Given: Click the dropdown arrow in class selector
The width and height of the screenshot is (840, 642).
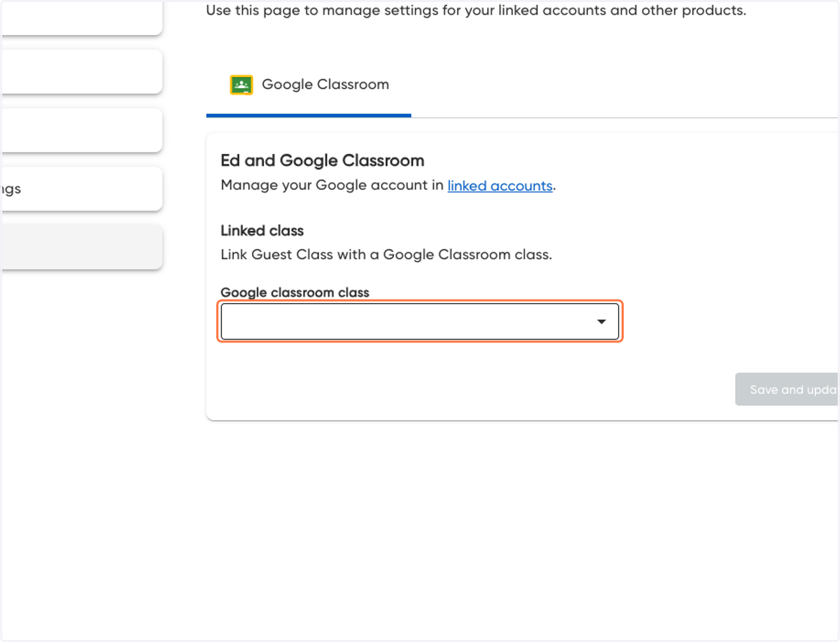Looking at the screenshot, I should [x=601, y=321].
